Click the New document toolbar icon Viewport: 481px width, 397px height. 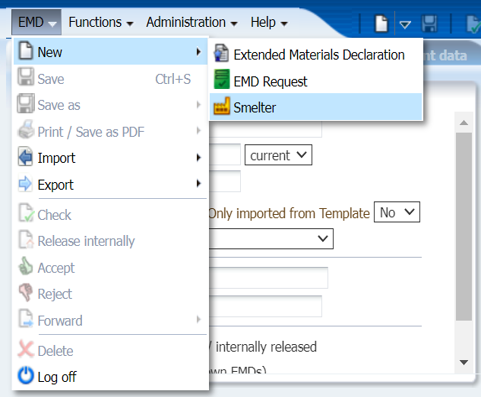[x=381, y=23]
